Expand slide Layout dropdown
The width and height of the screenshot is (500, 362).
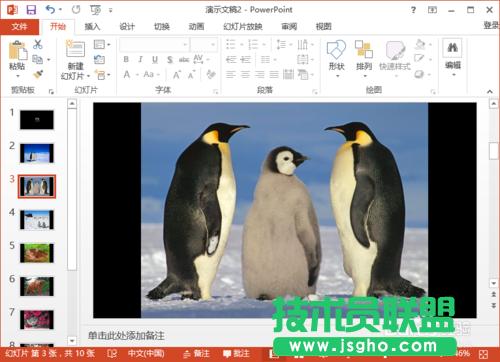102,44
